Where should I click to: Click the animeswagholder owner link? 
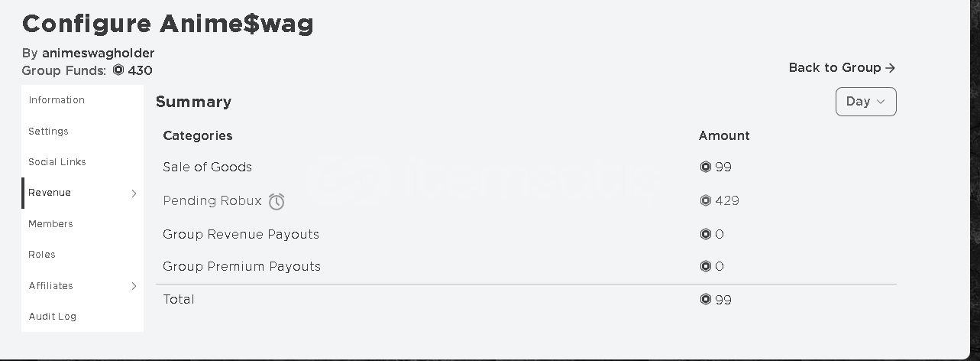click(x=99, y=53)
